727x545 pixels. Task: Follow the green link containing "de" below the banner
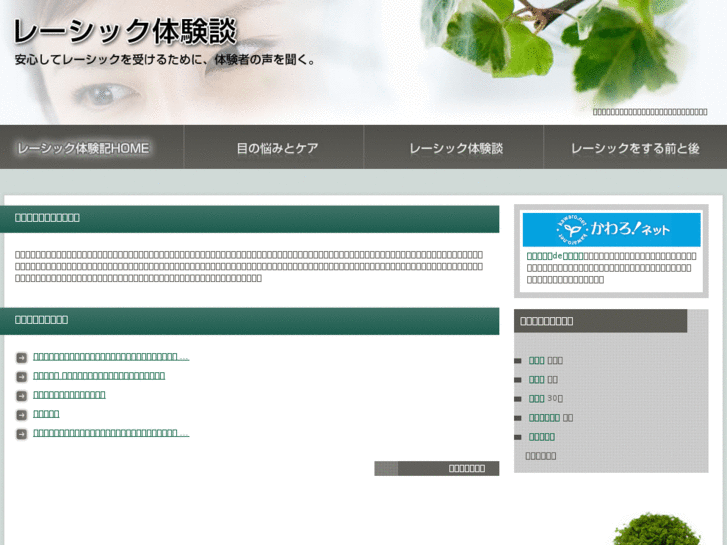tap(555, 256)
